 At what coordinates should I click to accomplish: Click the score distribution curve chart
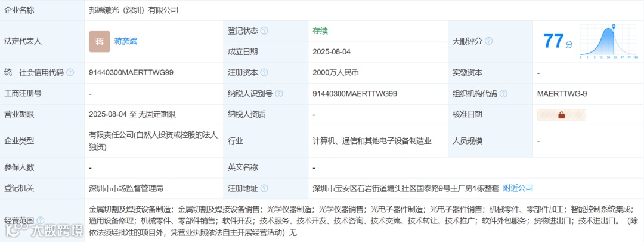(x=609, y=42)
